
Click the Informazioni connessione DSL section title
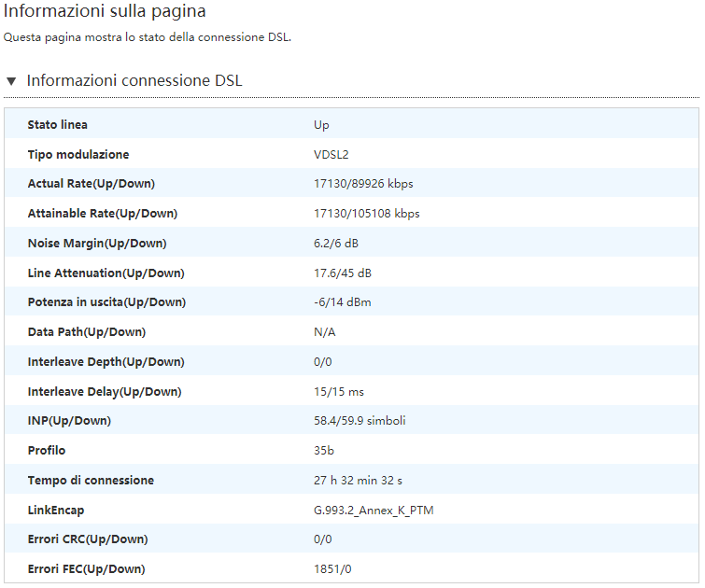coord(134,81)
